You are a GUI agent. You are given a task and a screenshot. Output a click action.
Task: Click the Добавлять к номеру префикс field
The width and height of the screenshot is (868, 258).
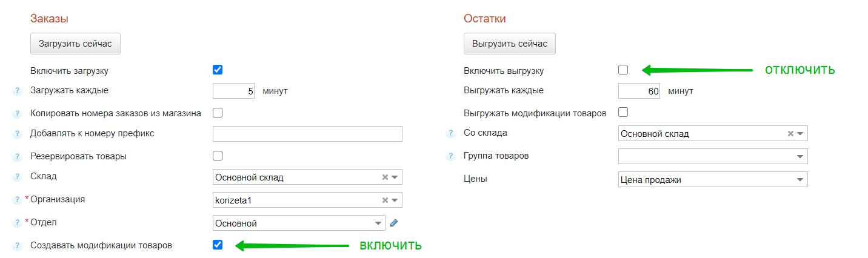tap(307, 134)
